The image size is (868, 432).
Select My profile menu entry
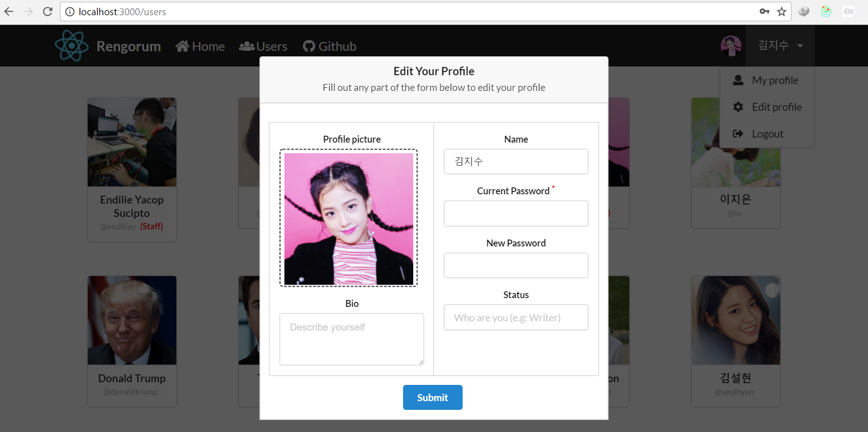pos(767,80)
